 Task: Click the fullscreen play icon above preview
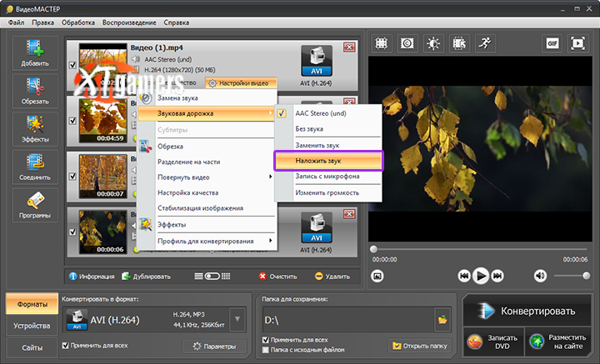pos(577,43)
